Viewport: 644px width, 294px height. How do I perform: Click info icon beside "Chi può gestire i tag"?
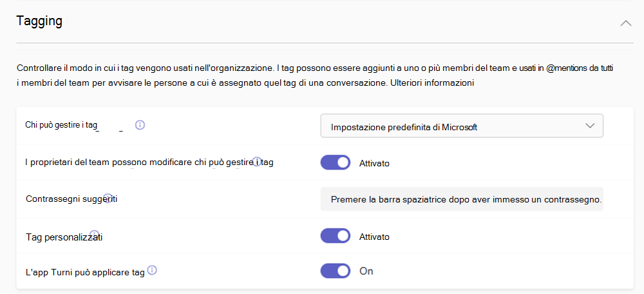tap(140, 125)
